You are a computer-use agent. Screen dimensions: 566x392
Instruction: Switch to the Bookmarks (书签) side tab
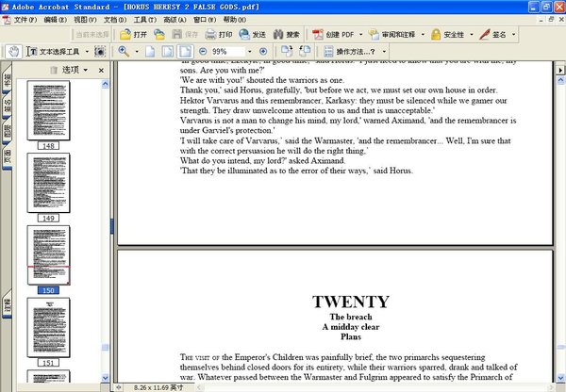(x=7, y=80)
